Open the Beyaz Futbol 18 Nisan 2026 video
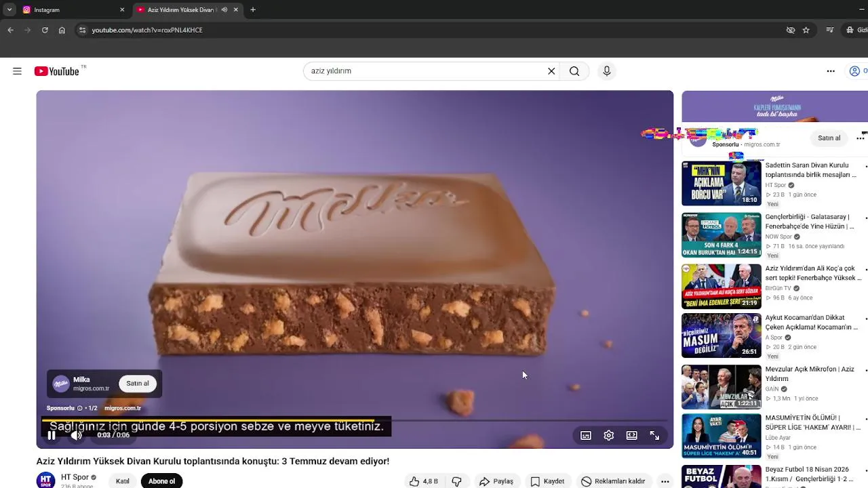Viewport: 868px width, 488px height. tap(810, 474)
